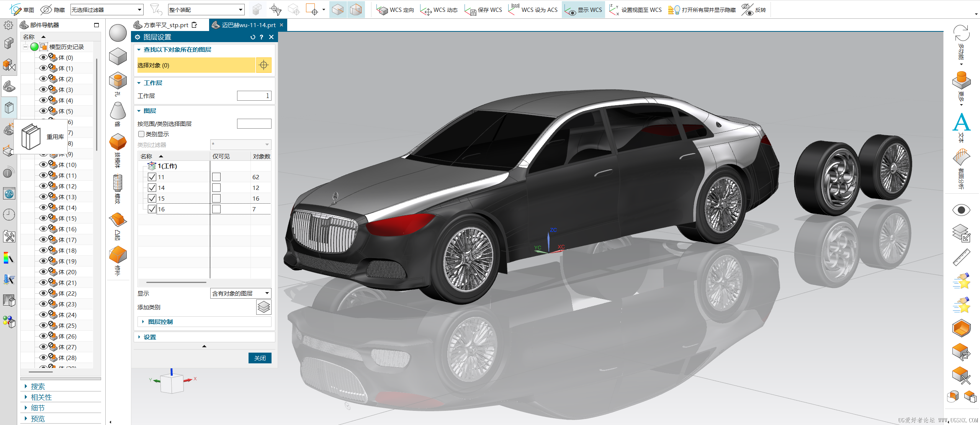Toggle 显示 WCS in the toolbar

[583, 10]
